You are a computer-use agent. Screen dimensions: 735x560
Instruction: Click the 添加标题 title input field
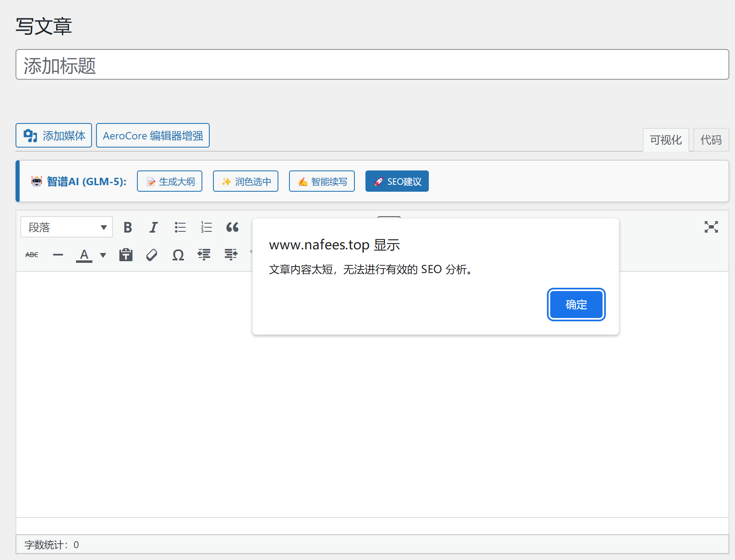click(x=372, y=65)
